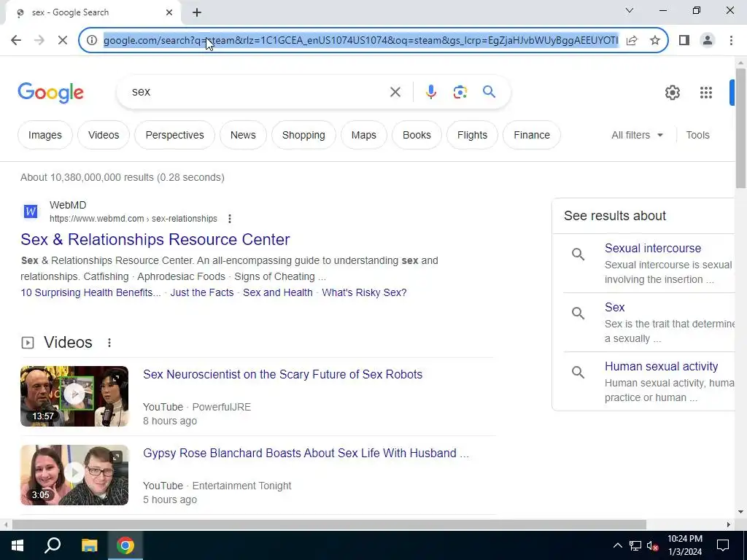This screenshot has height=560, width=747.
Task: Expand the All filters dropdown
Action: click(637, 135)
